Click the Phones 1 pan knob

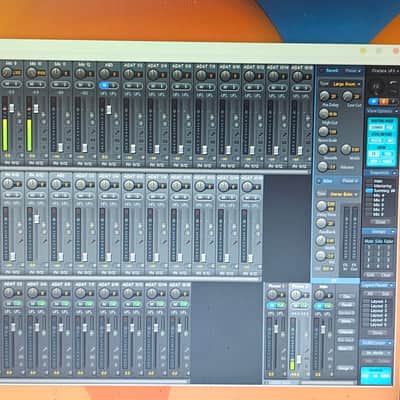pos(272,295)
